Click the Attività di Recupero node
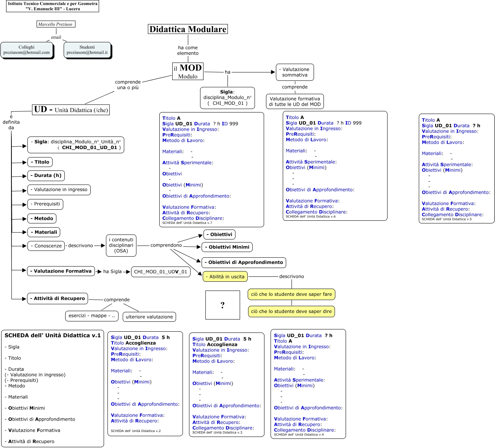The image size is (495, 448). (x=58, y=299)
